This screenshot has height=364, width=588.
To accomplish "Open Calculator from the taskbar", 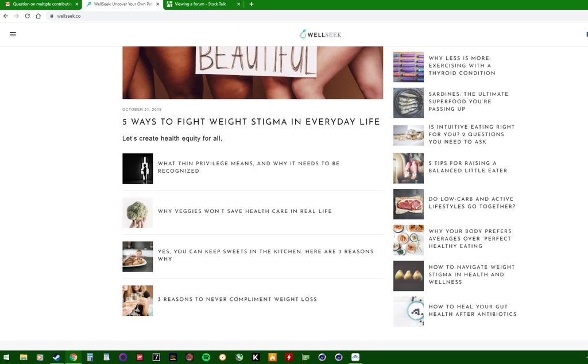I will tap(90, 357).
